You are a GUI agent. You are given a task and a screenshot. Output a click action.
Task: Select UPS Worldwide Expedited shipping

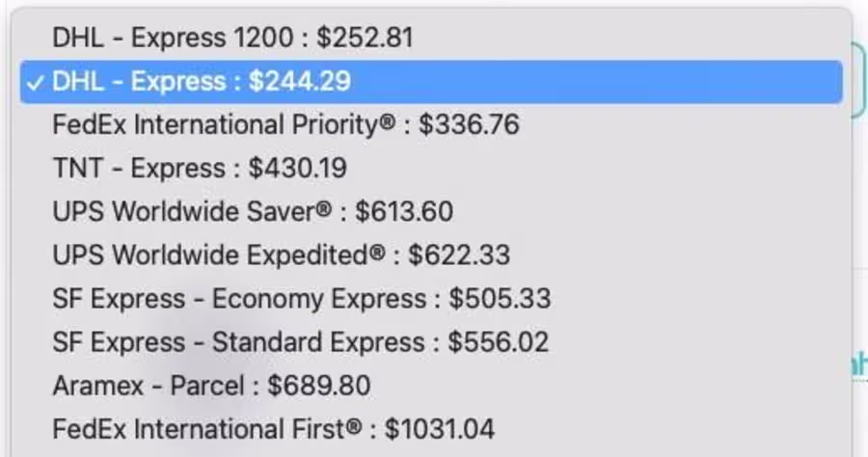point(431,255)
